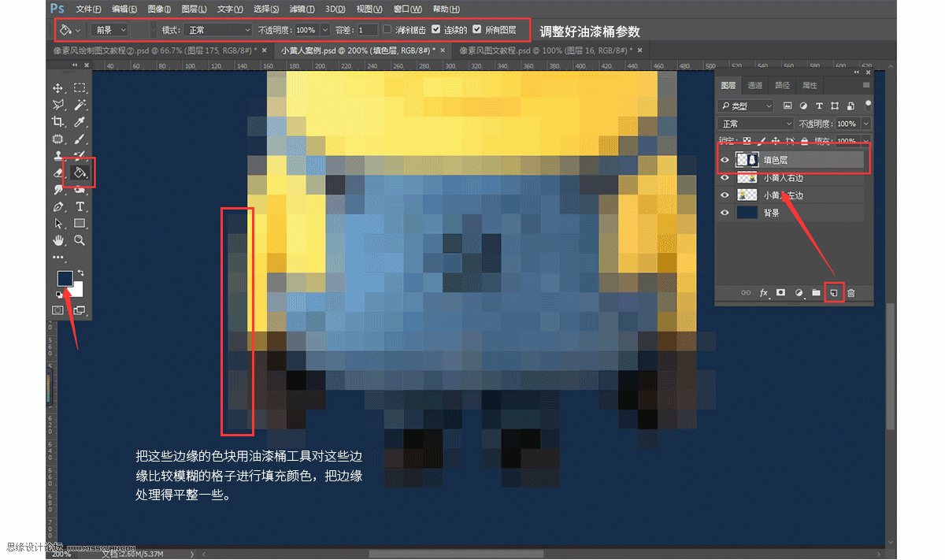Uncheck the 连续的 contiguous checkbox

436,30
